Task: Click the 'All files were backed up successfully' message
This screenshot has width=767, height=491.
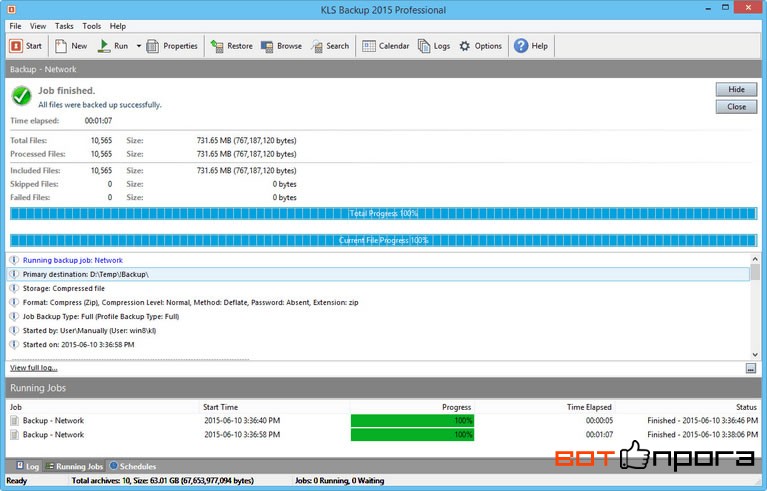Action: point(100,105)
